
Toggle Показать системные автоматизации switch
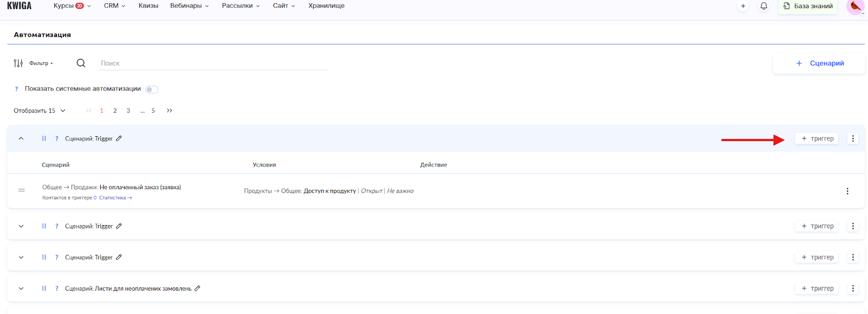click(x=152, y=89)
